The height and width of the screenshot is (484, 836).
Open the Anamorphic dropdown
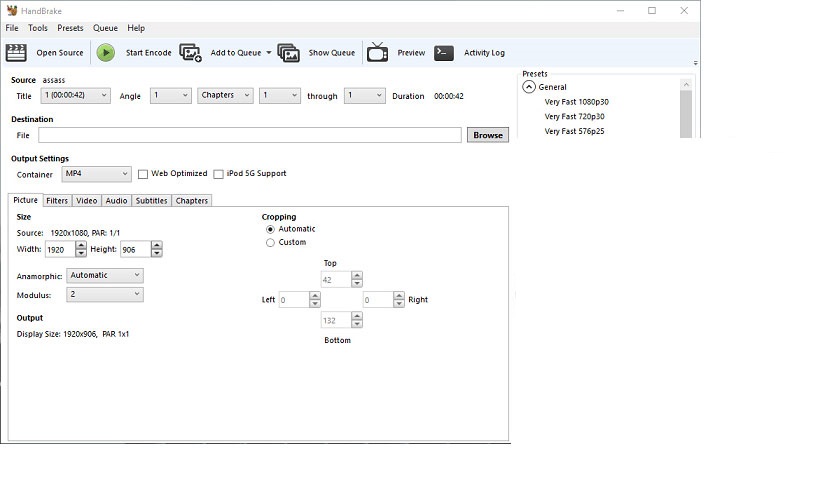pos(105,275)
